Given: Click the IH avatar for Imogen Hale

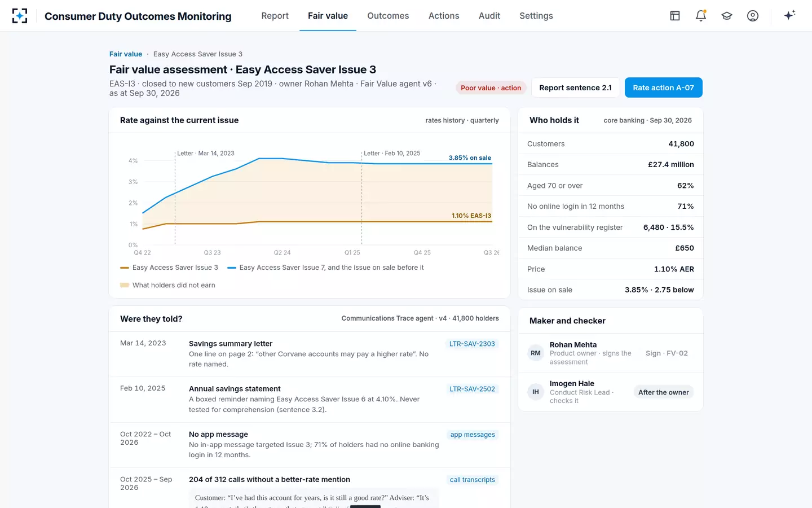Looking at the screenshot, I should pos(536,392).
